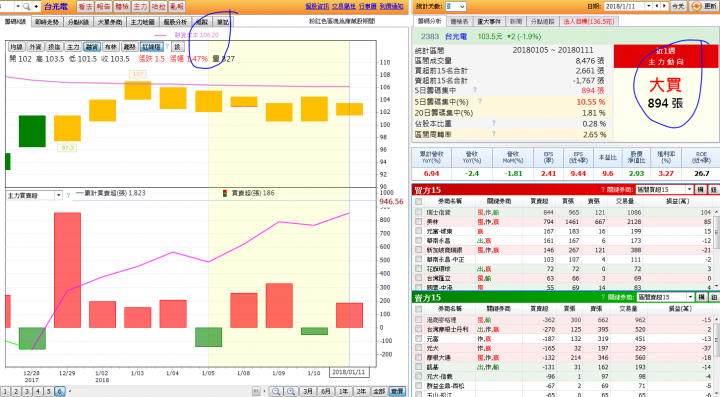Image resolution: width=720 pixels, height=397 pixels.
Task: Open the date picker dropdown arrow
Action: pyautogui.click(x=649, y=6)
